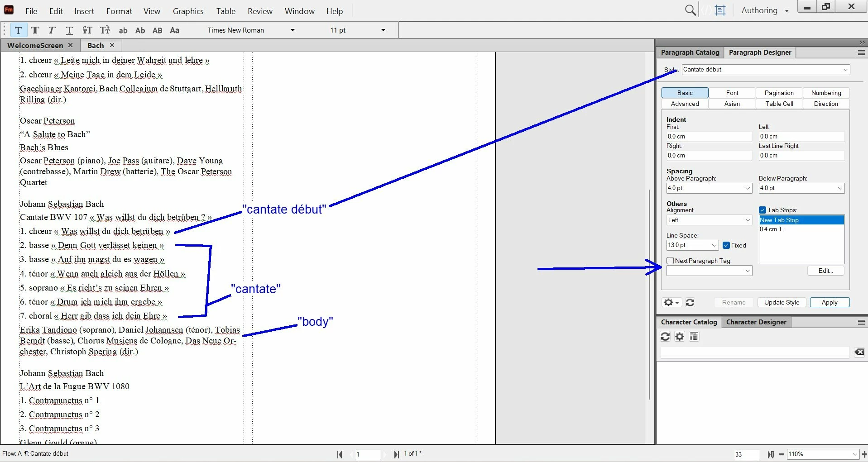The width and height of the screenshot is (868, 462).
Task: Open the search magnifier icon
Action: tap(690, 10)
